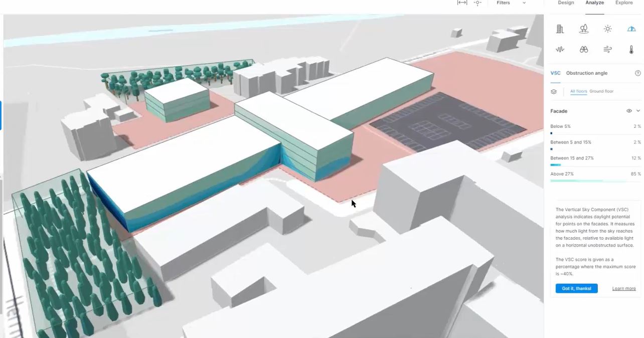Image resolution: width=644 pixels, height=338 pixels.
Task: Toggle Facade visibility eye icon
Action: click(x=629, y=111)
